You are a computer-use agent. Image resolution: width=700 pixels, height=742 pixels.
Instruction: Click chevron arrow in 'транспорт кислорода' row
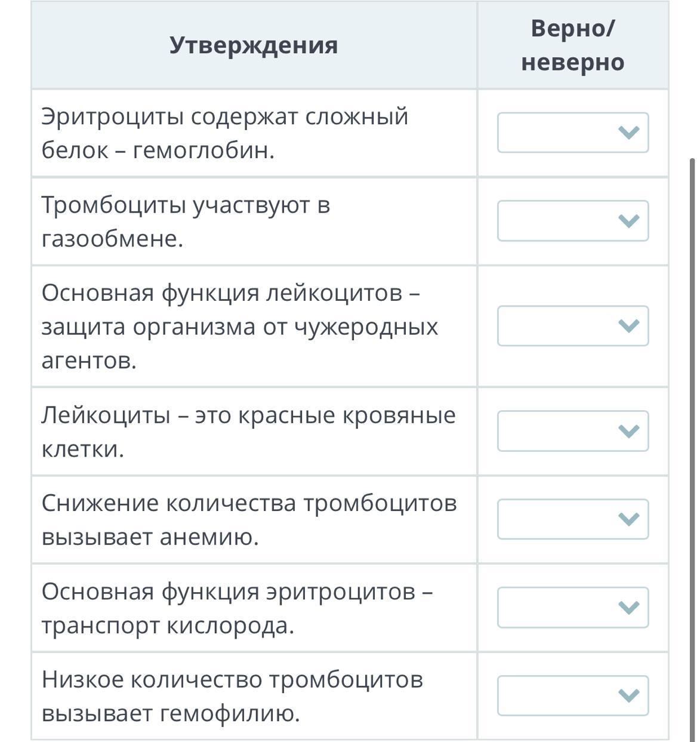click(x=629, y=608)
